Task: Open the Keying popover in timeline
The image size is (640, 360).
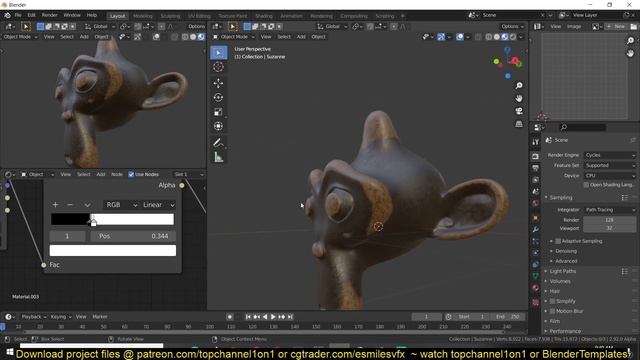Action: (60, 317)
